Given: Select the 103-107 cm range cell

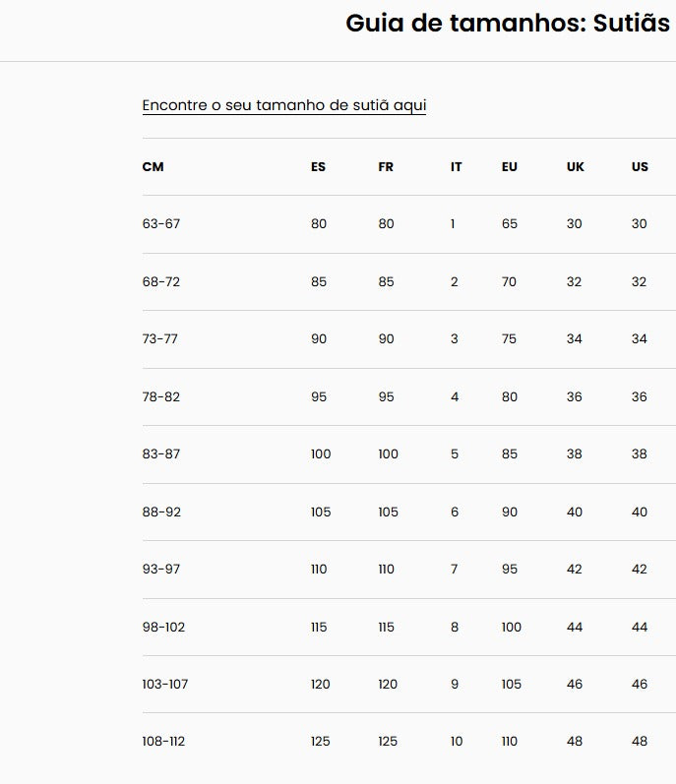Looking at the screenshot, I should pos(165,685).
